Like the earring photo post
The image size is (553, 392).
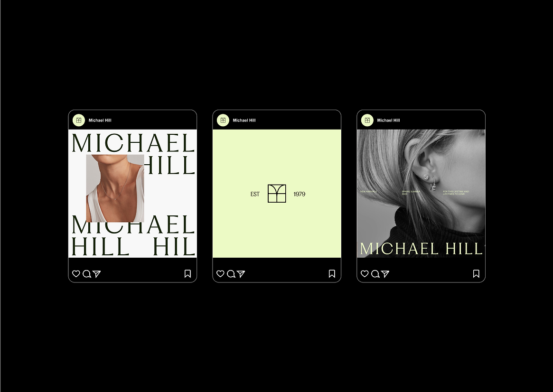(365, 273)
